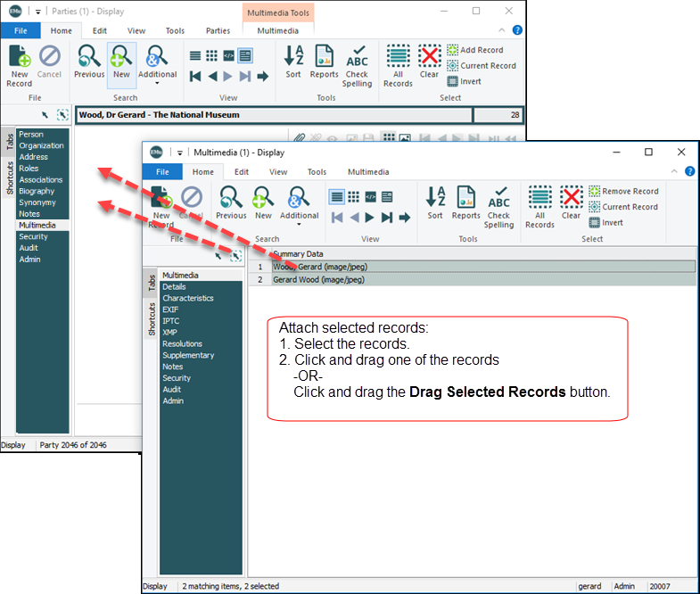Switch Multimedia window to list view

pos(337,197)
